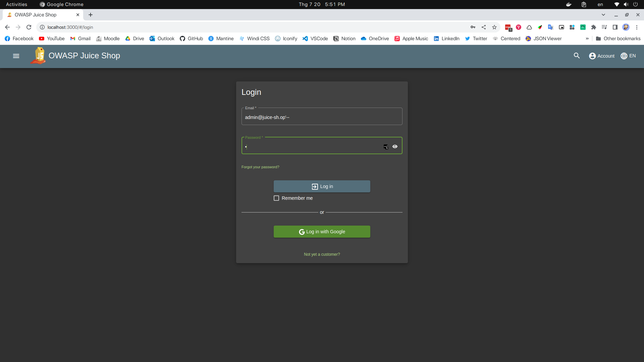
Task: Expand the tab search dropdown arrow
Action: click(603, 15)
